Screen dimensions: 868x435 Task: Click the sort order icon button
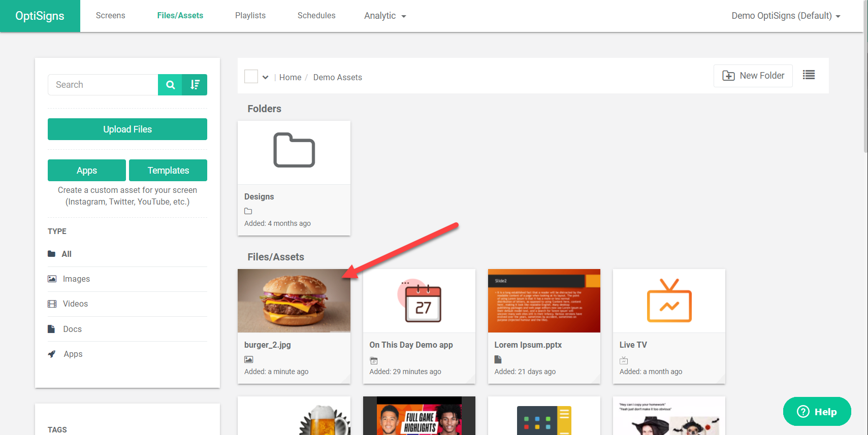(195, 85)
